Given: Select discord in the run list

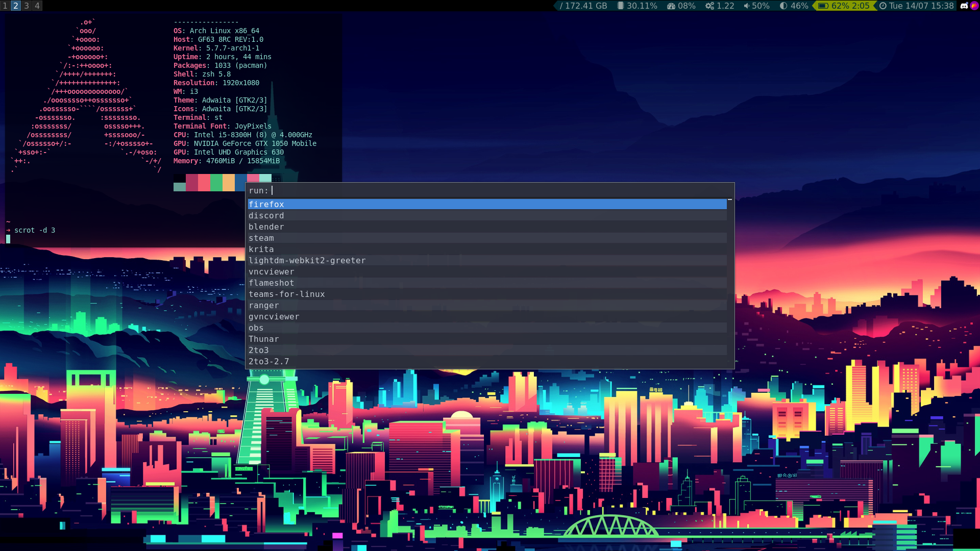Looking at the screenshot, I should click(x=487, y=215).
